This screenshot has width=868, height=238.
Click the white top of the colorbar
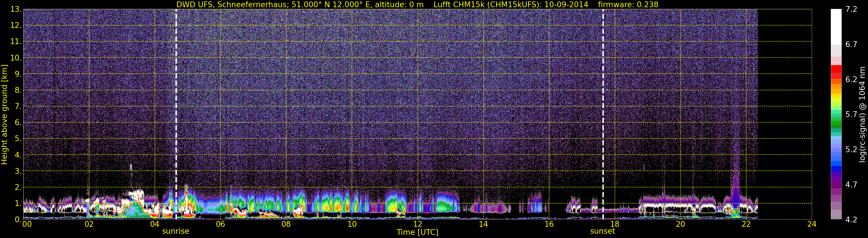(x=836, y=27)
